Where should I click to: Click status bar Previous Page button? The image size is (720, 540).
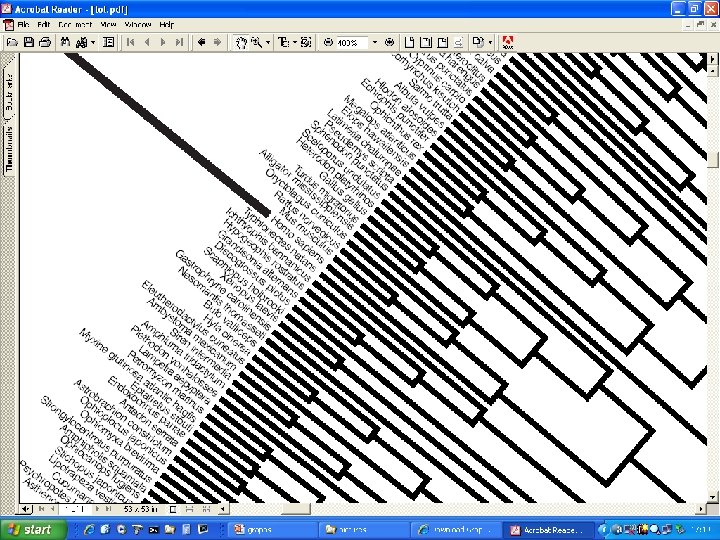coord(52,509)
